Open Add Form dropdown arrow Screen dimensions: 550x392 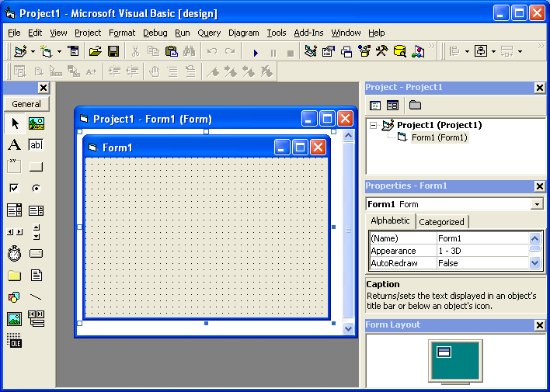59,51
